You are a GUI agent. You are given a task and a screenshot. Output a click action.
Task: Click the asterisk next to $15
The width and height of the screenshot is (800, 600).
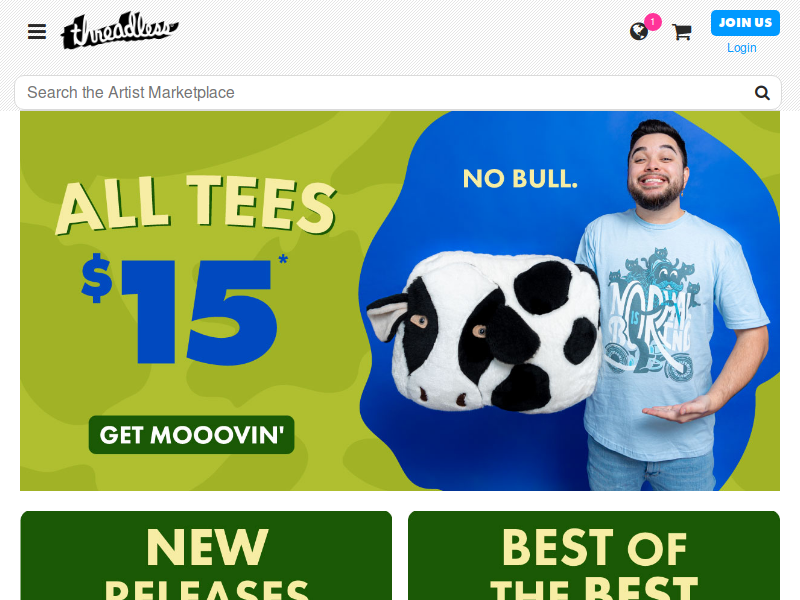pyautogui.click(x=283, y=259)
